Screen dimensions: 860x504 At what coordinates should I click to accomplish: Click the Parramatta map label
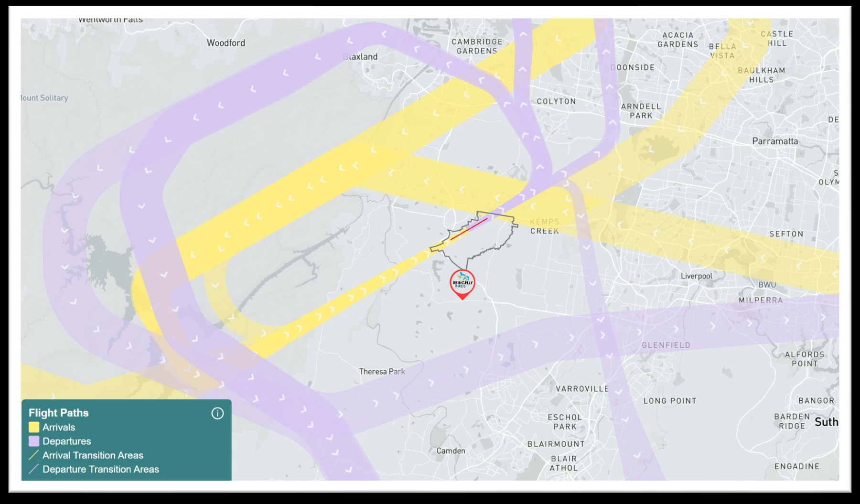pos(775,141)
